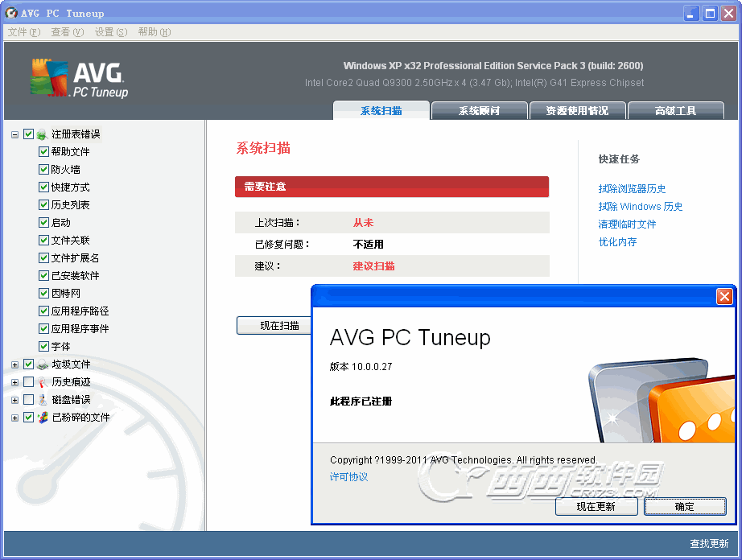Select the 帮助文件 tree item label
Image resolution: width=742 pixels, height=560 pixels.
click(x=71, y=152)
